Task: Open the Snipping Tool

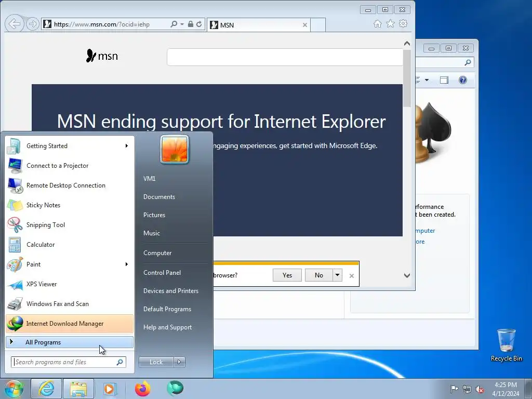Action: coord(70,224)
